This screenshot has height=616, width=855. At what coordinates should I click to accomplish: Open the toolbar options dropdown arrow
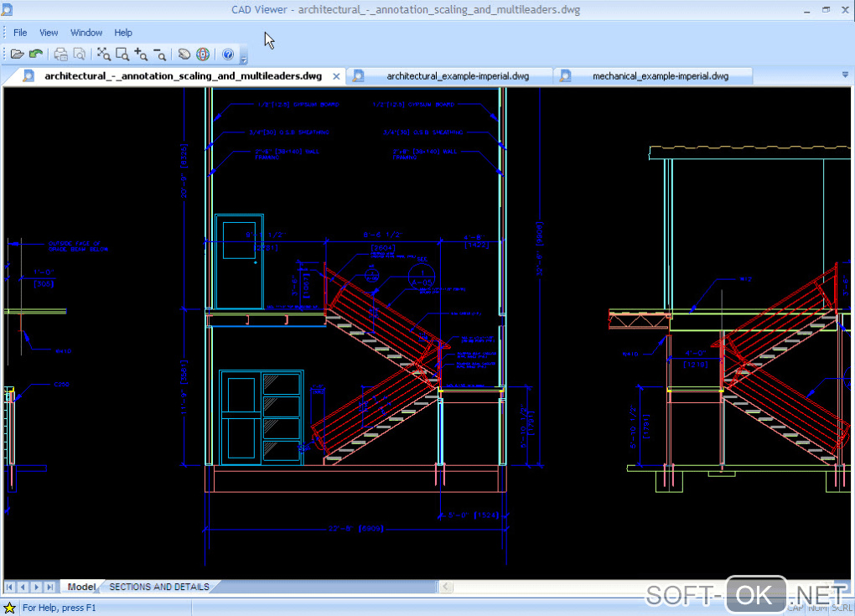(x=244, y=59)
